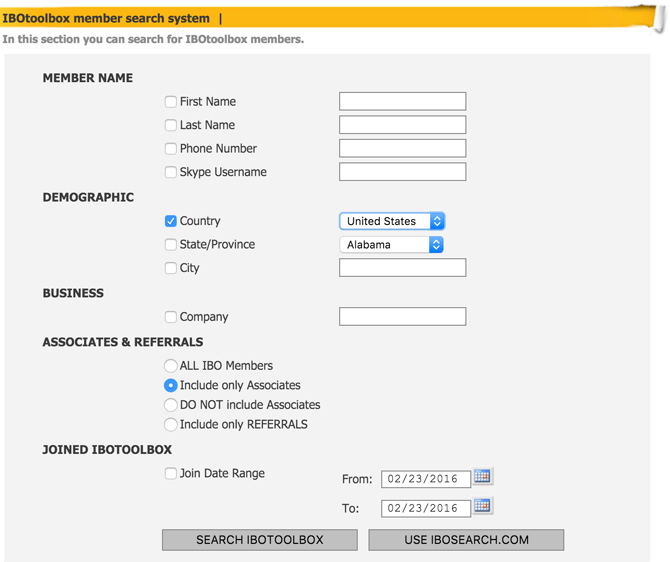This screenshot has width=670, height=562.
Task: Uncheck the Country checkbox
Action: pos(170,221)
